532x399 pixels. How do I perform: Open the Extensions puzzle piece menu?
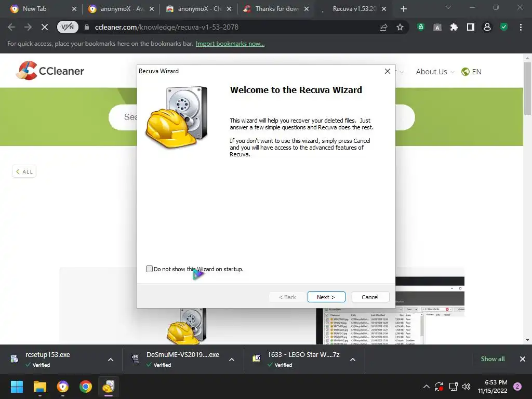454,27
